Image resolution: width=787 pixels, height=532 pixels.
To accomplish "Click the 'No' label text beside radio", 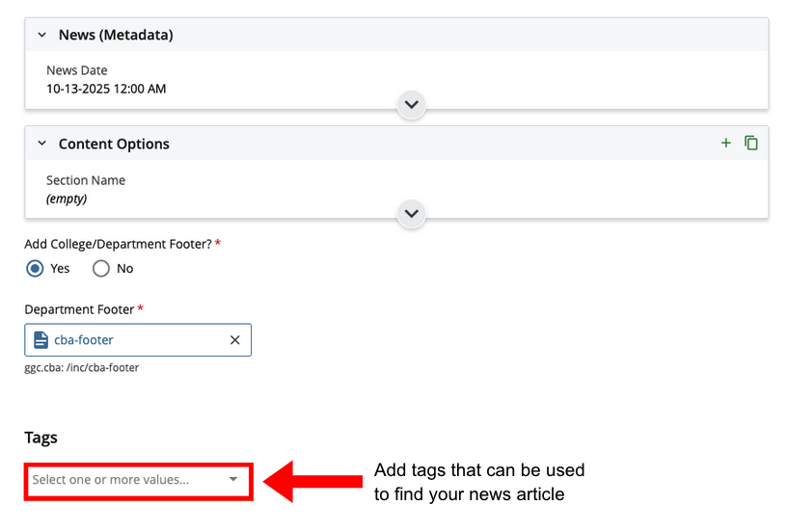I will [124, 269].
